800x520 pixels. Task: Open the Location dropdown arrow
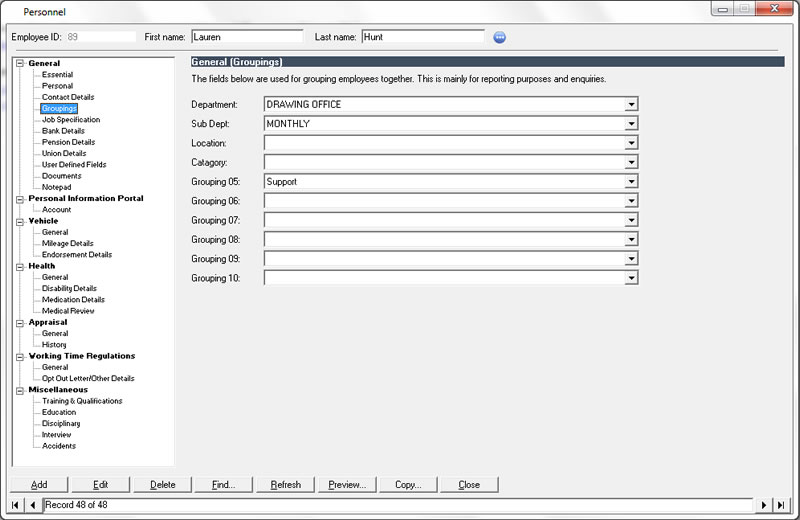click(x=631, y=143)
